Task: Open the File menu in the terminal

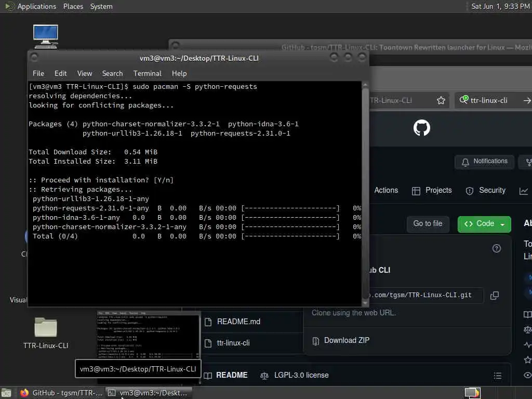Action: [x=38, y=74]
